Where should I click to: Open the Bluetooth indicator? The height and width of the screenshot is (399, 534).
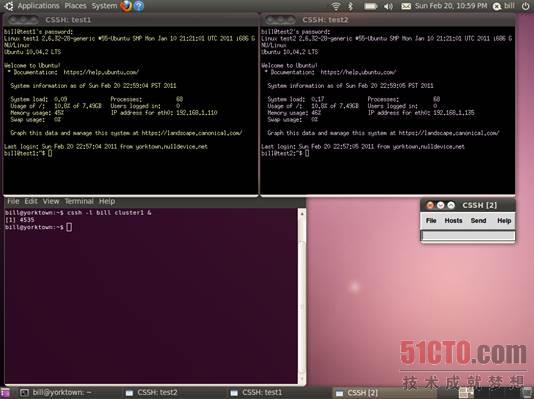click(x=350, y=6)
